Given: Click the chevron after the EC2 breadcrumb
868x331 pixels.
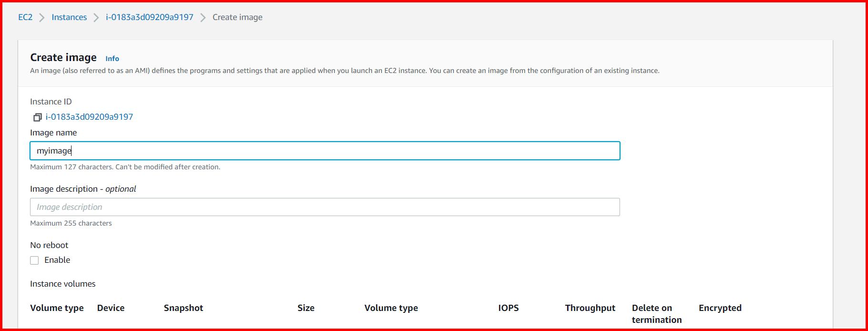Looking at the screenshot, I should [x=42, y=18].
